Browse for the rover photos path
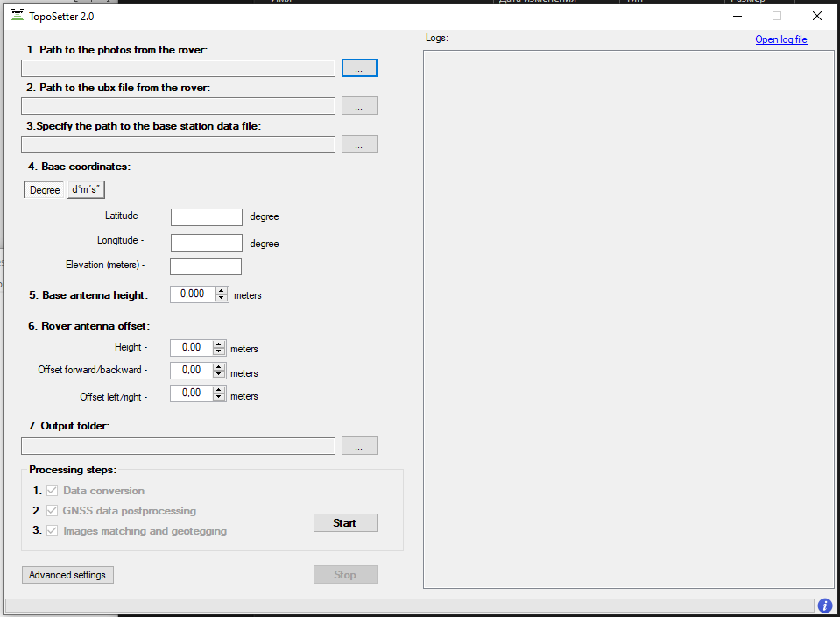The height and width of the screenshot is (617, 840). click(x=359, y=68)
